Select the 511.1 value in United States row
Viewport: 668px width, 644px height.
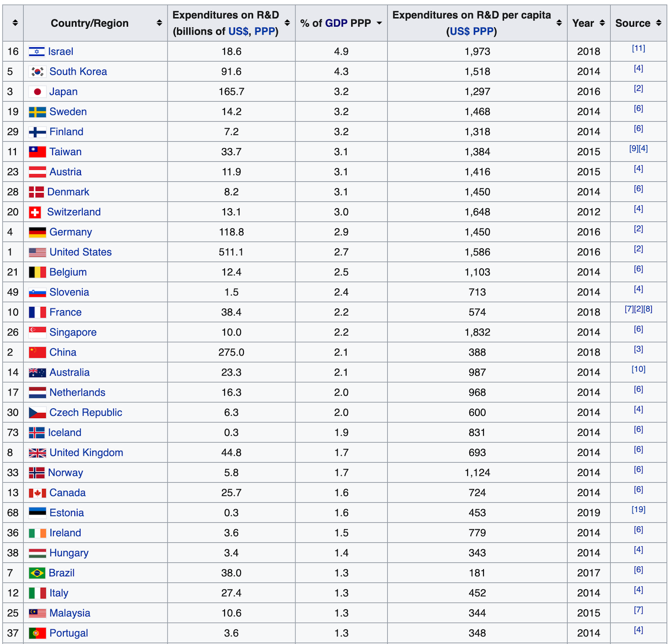tap(231, 252)
